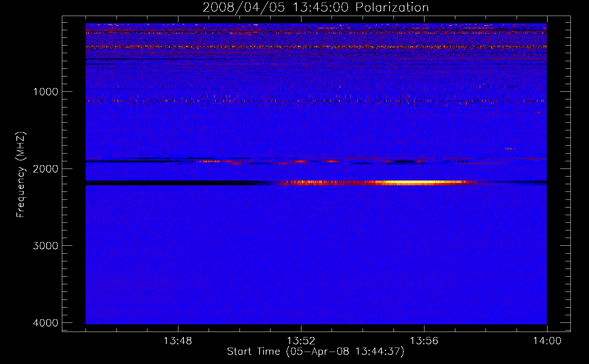Click the 'Start Time (05-Apr-08 13:44:37)' label
The height and width of the screenshot is (364, 589).
(x=316, y=352)
